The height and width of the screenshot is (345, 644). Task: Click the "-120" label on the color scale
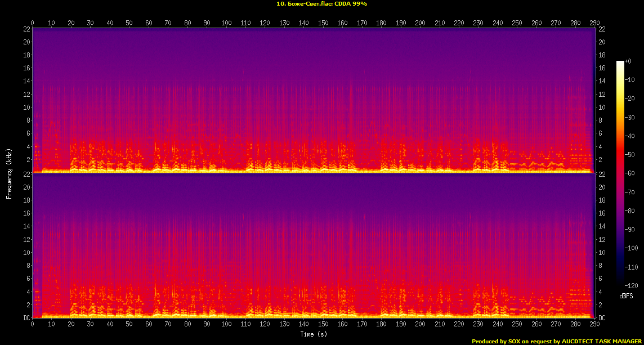click(x=630, y=285)
